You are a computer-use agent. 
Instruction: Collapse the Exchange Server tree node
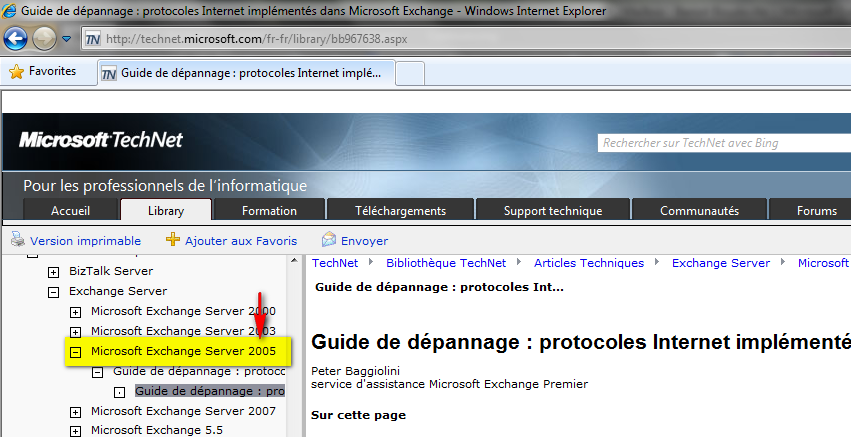pos(53,292)
